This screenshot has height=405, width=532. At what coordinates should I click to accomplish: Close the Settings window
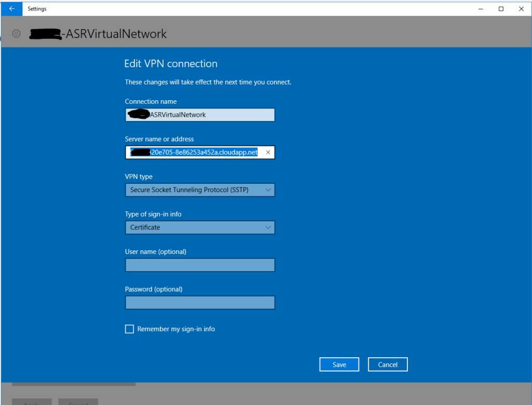[x=520, y=8]
